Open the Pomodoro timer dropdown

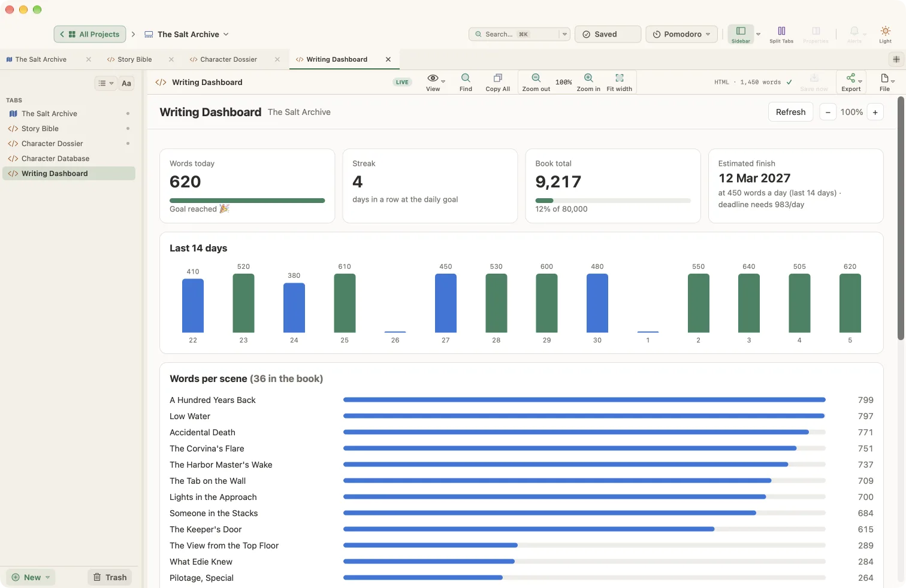coord(682,34)
